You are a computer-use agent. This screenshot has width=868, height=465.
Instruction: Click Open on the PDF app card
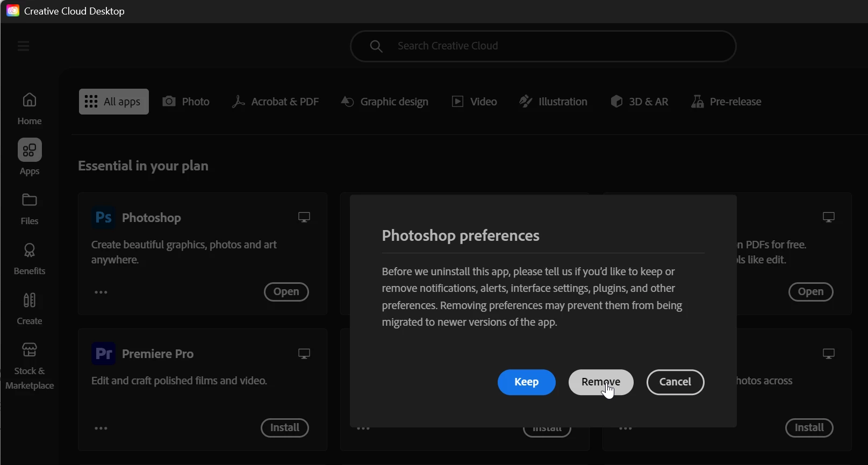point(811,292)
